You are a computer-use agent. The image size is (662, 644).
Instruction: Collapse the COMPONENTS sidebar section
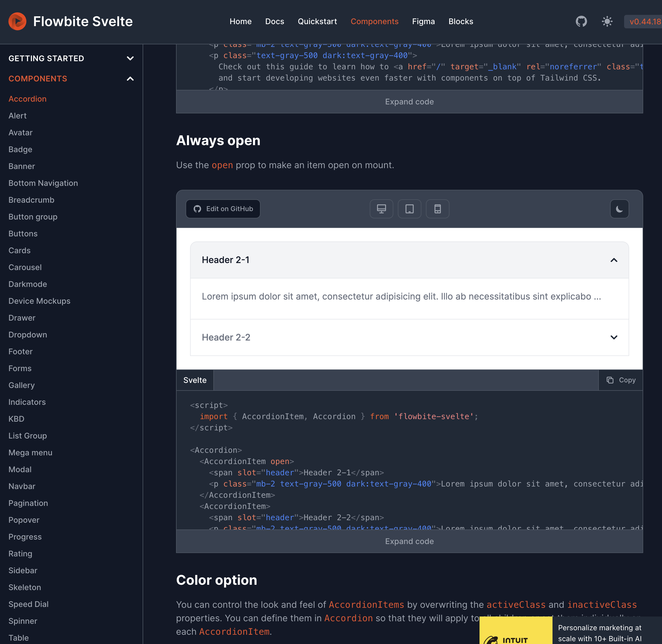tap(130, 79)
